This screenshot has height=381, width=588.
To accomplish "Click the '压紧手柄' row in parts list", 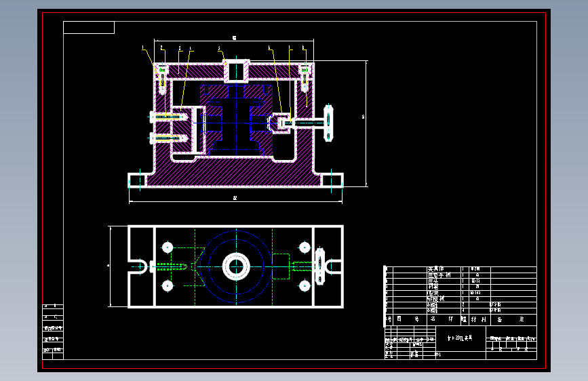I will coord(461,275).
